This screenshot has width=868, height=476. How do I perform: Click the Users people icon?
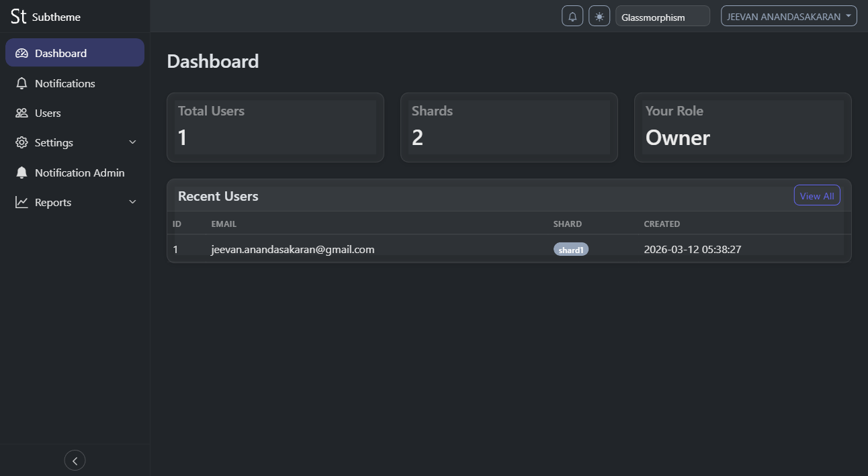coord(21,113)
